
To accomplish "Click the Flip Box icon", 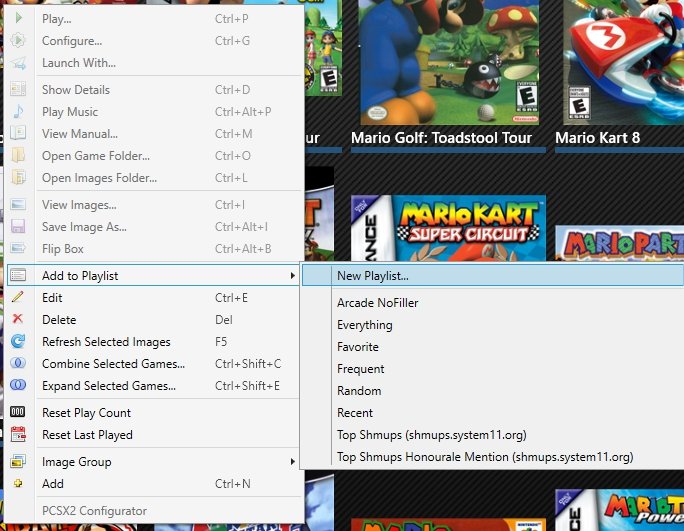I will pyautogui.click(x=18, y=248).
